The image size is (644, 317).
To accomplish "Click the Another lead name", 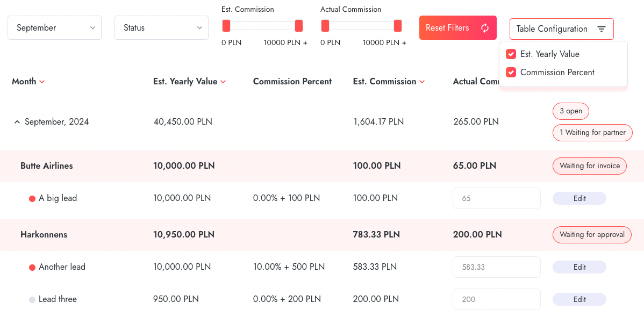I will pos(62,267).
